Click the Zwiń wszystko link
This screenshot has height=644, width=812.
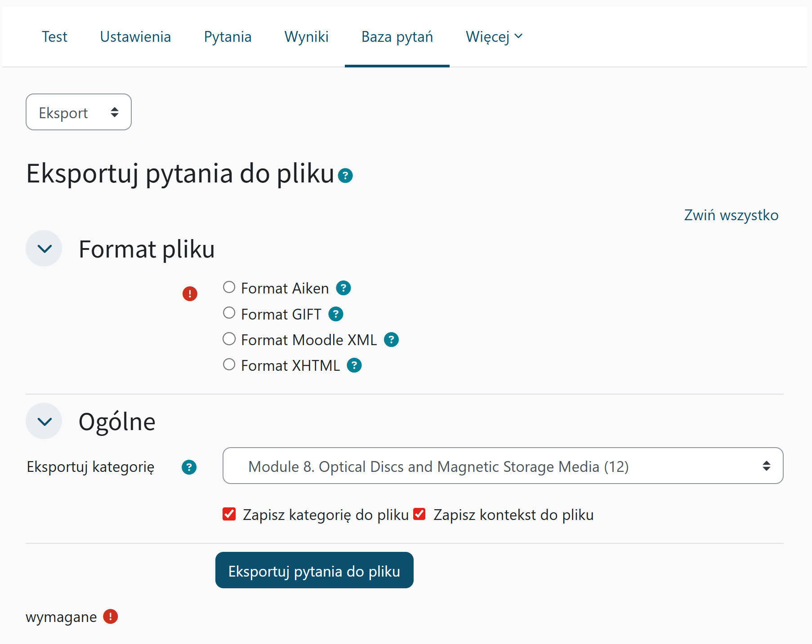coord(731,215)
